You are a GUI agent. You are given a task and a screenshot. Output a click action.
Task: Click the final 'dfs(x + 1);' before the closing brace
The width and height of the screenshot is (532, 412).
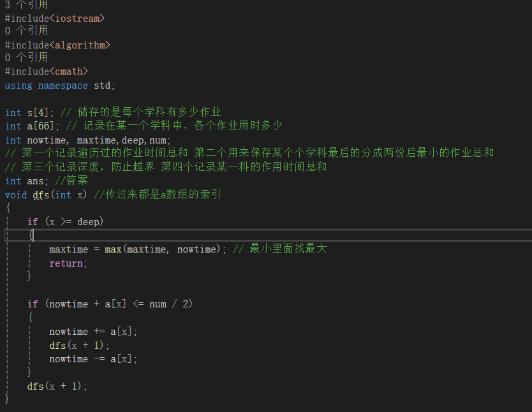coord(57,386)
